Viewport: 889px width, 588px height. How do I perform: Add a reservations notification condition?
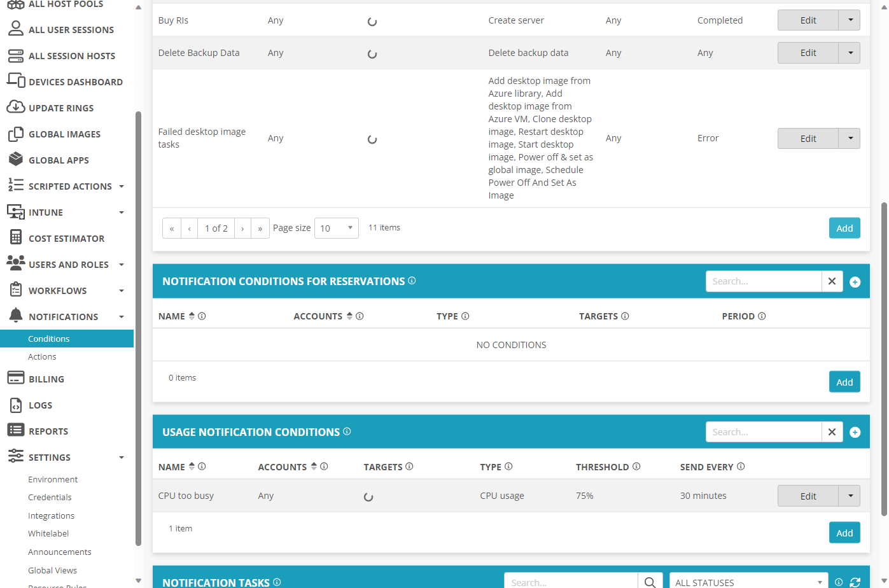844,382
